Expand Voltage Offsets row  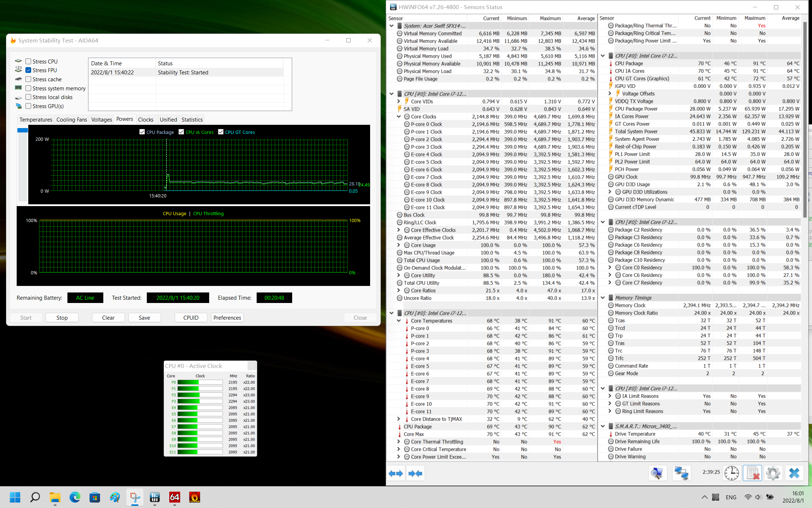610,94
